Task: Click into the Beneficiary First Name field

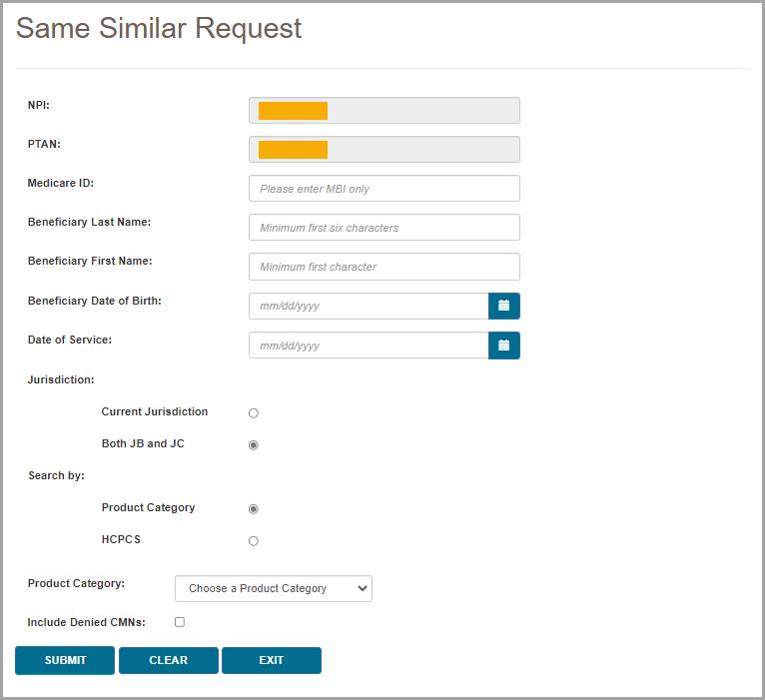Action: 383,267
